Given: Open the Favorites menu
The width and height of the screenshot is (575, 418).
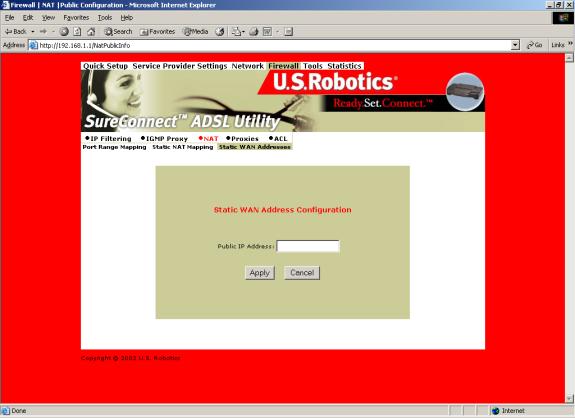Looking at the screenshot, I should pyautogui.click(x=76, y=18).
